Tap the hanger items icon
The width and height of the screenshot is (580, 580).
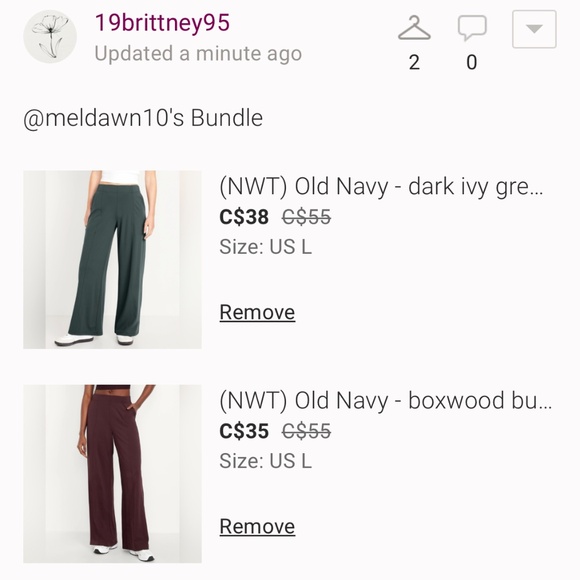pyautogui.click(x=414, y=28)
